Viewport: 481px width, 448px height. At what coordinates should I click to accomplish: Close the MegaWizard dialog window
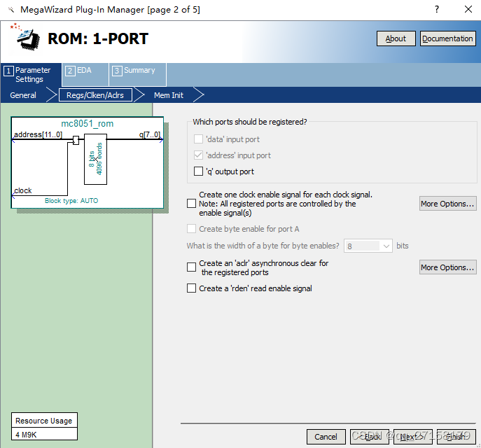(x=468, y=9)
